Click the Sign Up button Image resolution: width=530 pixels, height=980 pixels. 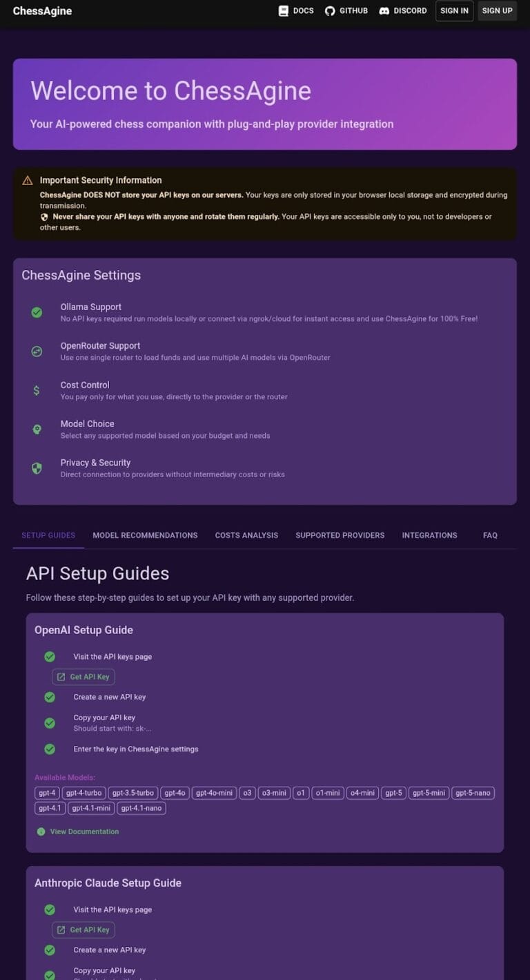tap(497, 11)
